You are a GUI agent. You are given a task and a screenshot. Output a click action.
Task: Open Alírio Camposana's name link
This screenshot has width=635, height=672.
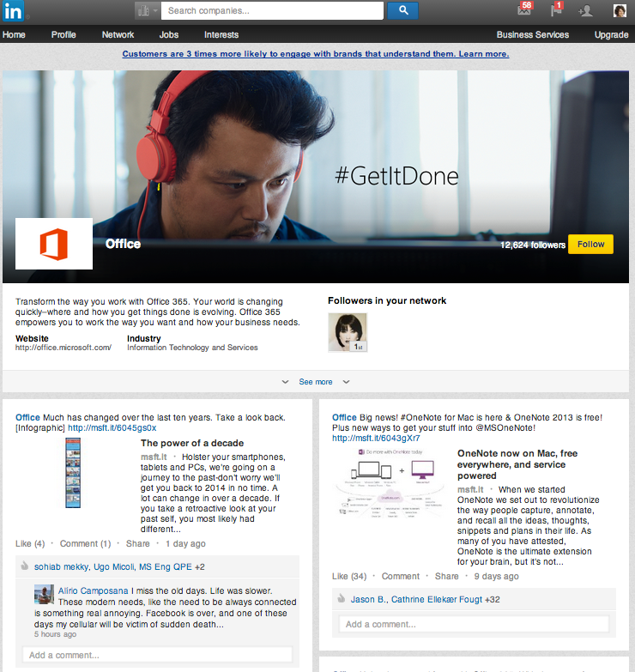[93, 591]
